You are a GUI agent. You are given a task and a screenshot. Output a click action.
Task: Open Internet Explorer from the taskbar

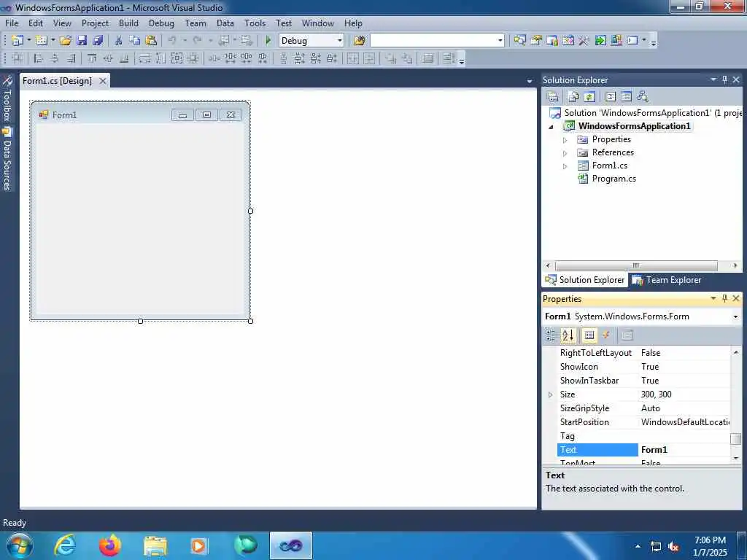pos(65,545)
